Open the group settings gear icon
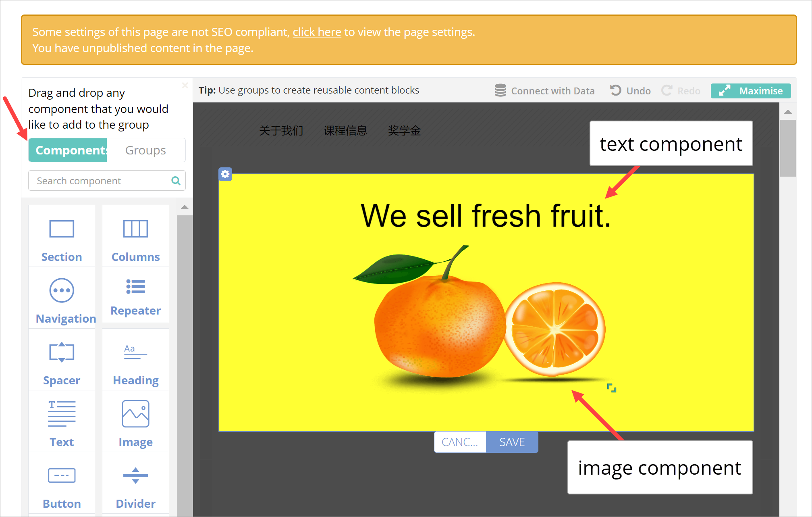 [x=225, y=174]
